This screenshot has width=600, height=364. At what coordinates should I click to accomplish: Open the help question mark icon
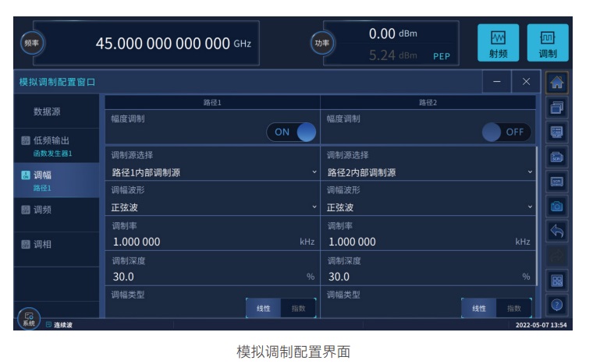tap(557, 305)
